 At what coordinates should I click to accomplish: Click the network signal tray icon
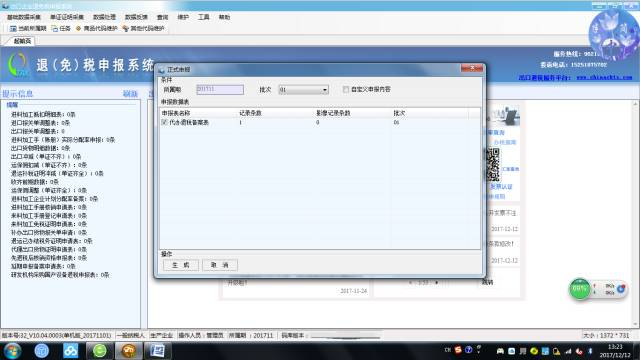coord(568,351)
